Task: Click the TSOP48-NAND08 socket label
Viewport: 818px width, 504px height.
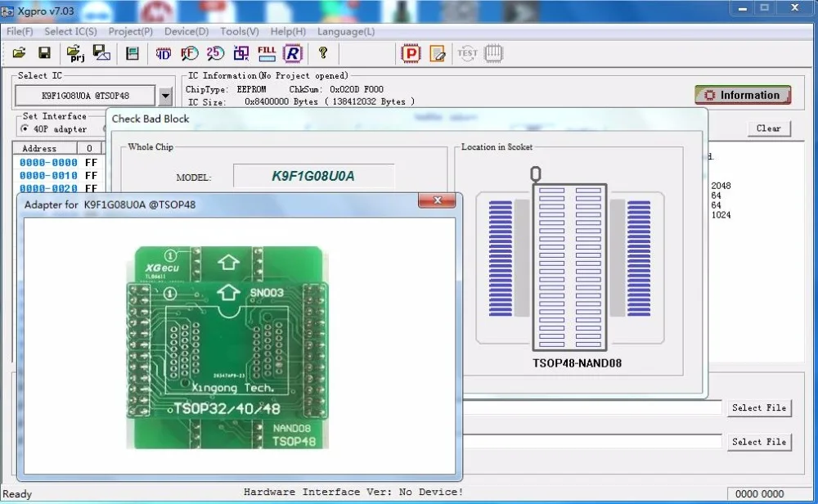Action: (577, 363)
